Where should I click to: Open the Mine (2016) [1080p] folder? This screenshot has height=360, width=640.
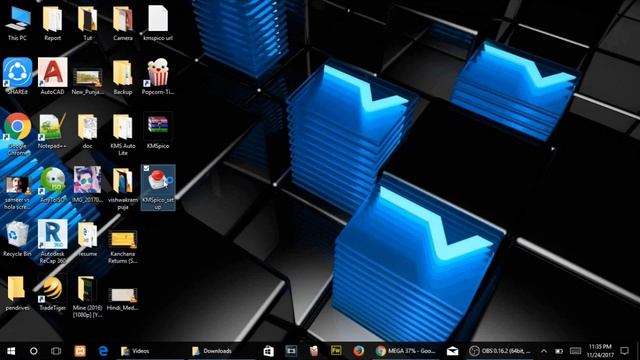pos(87,296)
